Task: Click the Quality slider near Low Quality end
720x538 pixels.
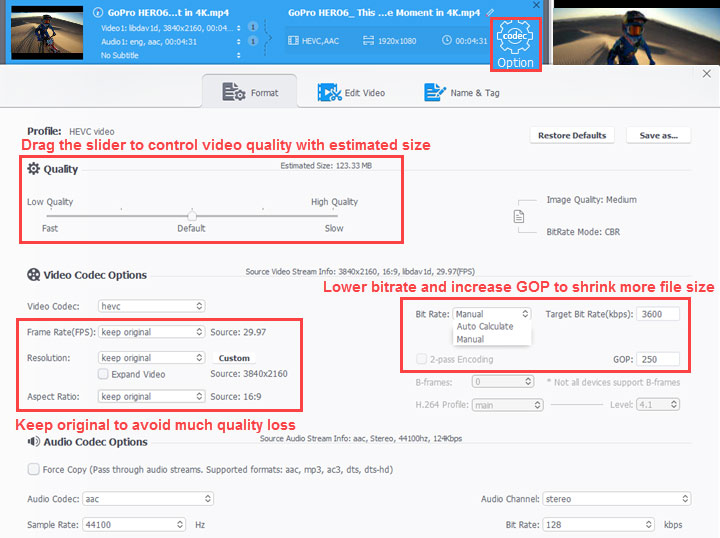Action: [x=51, y=215]
